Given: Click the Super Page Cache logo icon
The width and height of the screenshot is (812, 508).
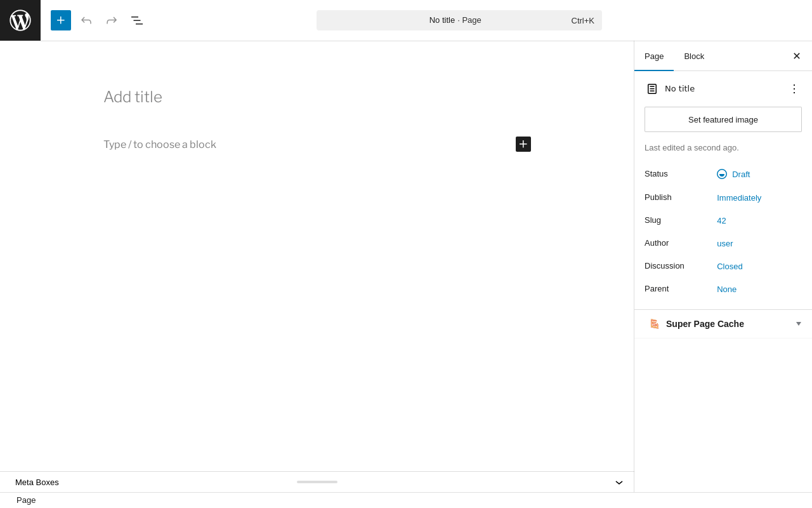Looking at the screenshot, I should point(655,324).
